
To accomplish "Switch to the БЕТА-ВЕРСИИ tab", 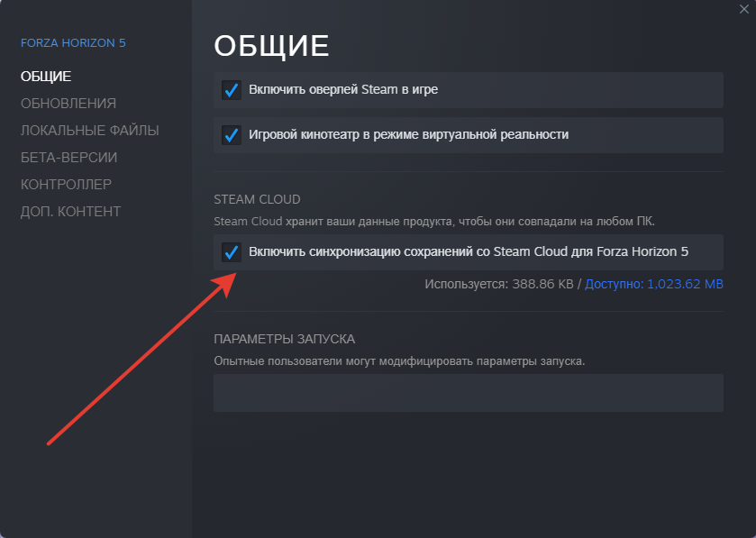I will 69,158.
